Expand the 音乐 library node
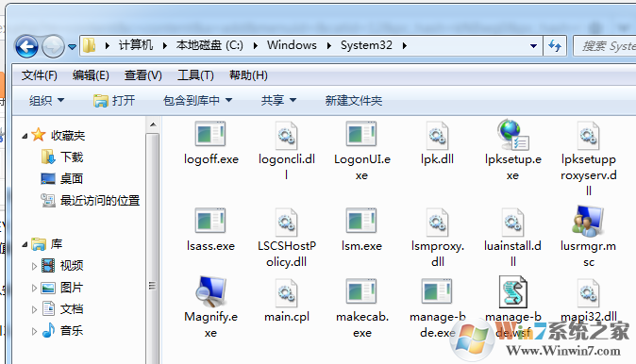Viewport: 636px width, 364px height. [x=34, y=331]
